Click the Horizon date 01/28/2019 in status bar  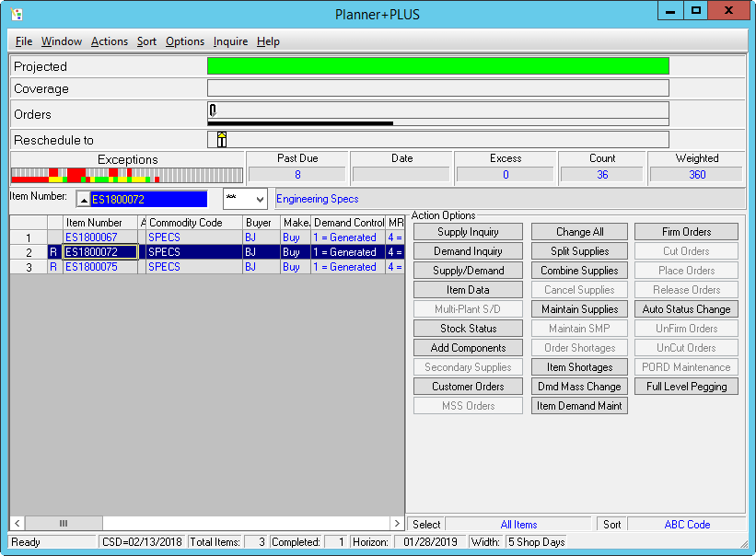(x=430, y=542)
